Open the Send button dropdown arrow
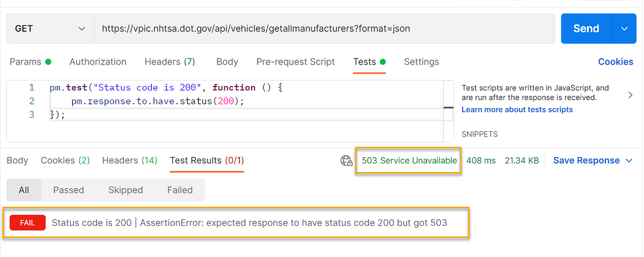 point(624,28)
